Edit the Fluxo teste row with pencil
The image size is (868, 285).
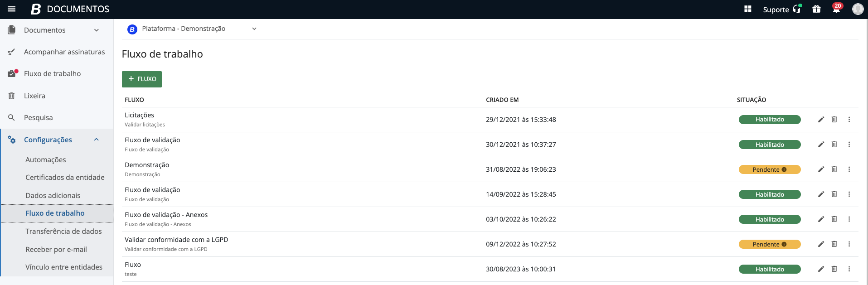(821, 269)
